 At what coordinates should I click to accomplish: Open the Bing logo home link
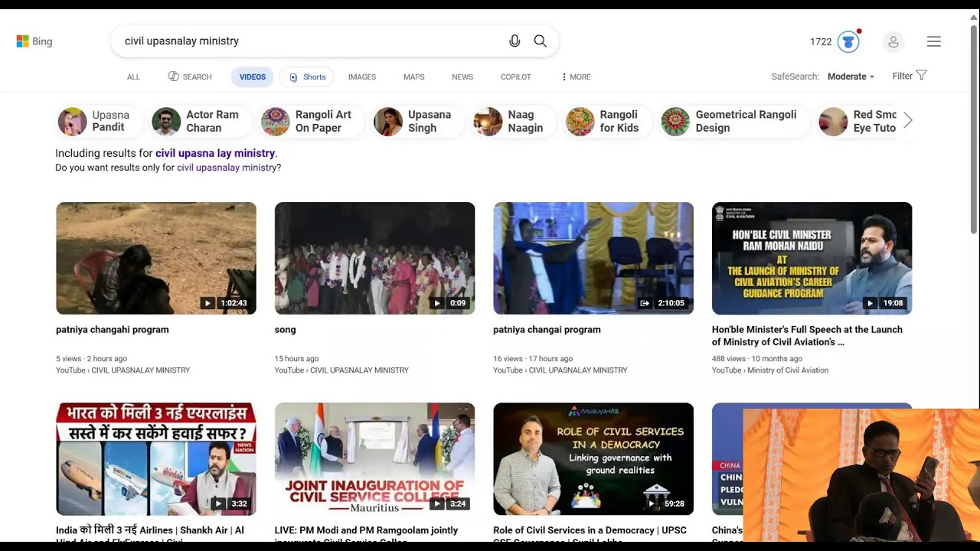pyautogui.click(x=34, y=41)
